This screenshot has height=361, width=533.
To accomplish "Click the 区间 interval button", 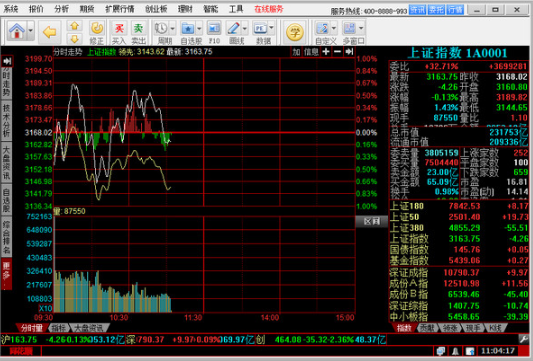I will tap(372, 221).
